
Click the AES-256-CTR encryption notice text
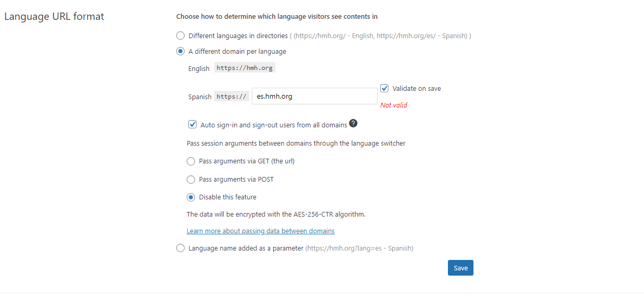(x=276, y=214)
